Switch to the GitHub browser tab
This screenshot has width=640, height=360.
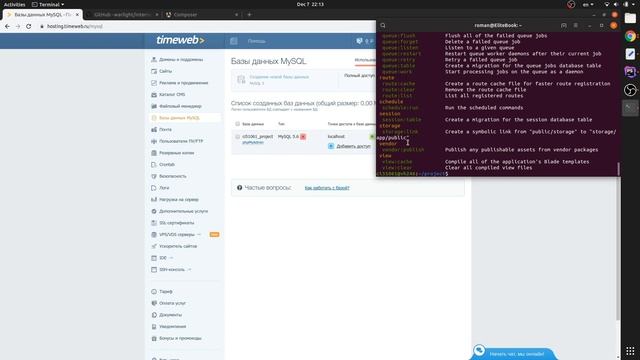122,15
